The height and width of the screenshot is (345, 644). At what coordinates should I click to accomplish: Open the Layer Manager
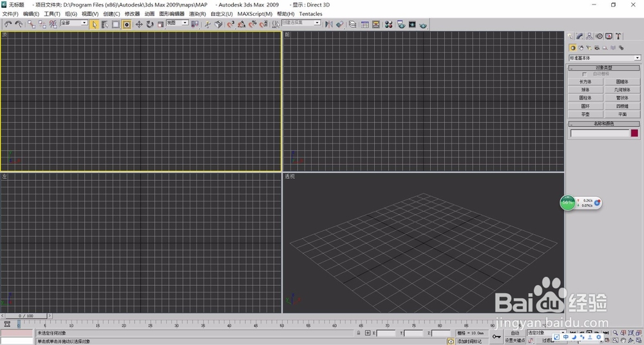click(x=352, y=24)
